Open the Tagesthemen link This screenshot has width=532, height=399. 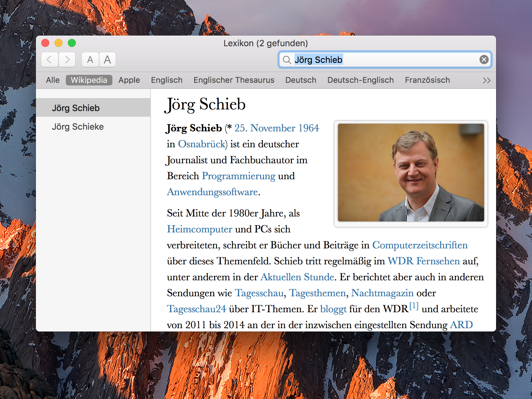318,293
